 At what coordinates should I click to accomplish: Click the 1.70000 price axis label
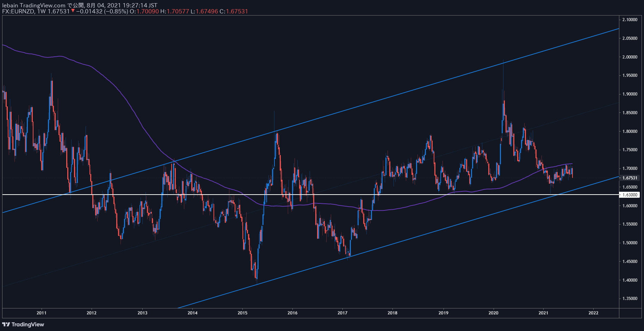tap(630, 168)
